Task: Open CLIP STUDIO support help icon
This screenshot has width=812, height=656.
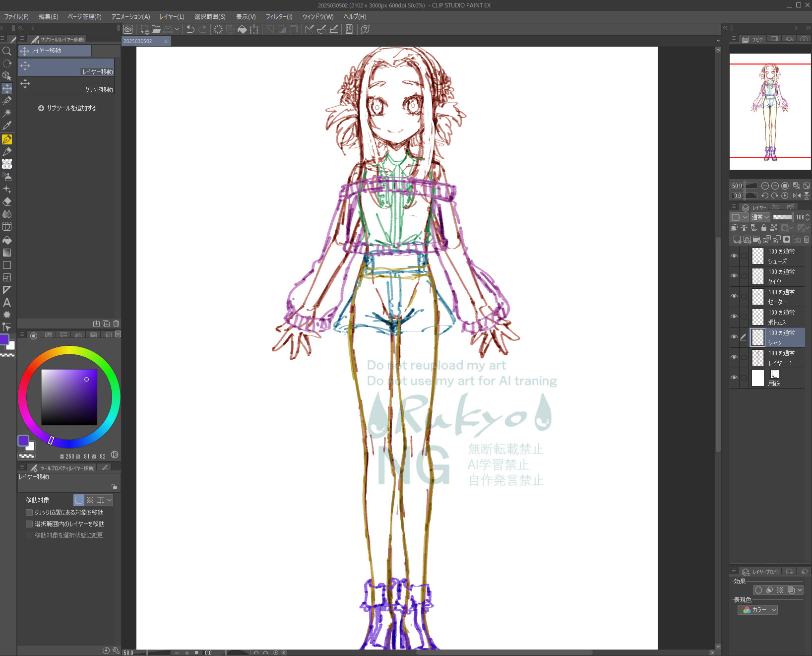Action: (x=365, y=29)
